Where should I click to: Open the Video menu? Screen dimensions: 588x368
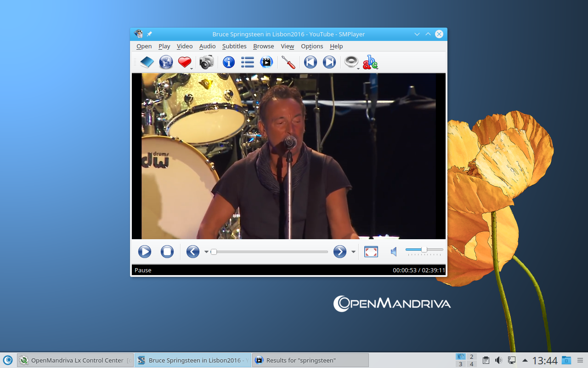click(185, 46)
